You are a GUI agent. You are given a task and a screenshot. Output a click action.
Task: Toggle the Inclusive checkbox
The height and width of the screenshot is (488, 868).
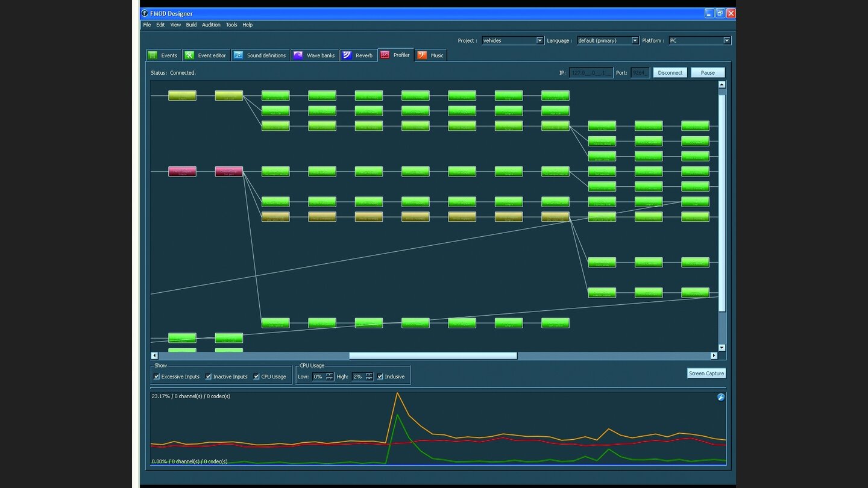pos(380,377)
